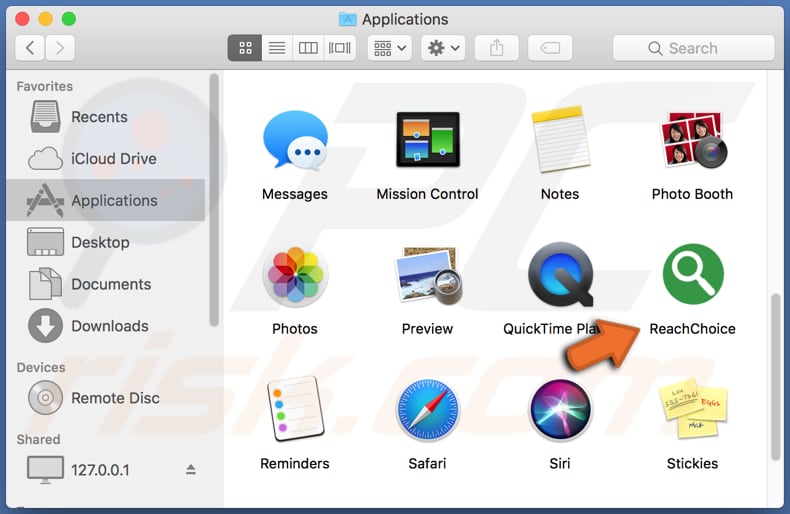Click the Siri label text
The image size is (790, 514).
pos(560,464)
